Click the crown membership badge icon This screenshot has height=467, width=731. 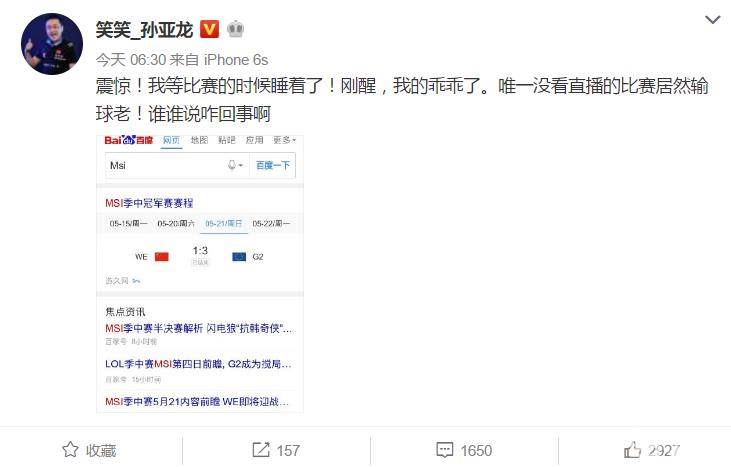tap(235, 29)
